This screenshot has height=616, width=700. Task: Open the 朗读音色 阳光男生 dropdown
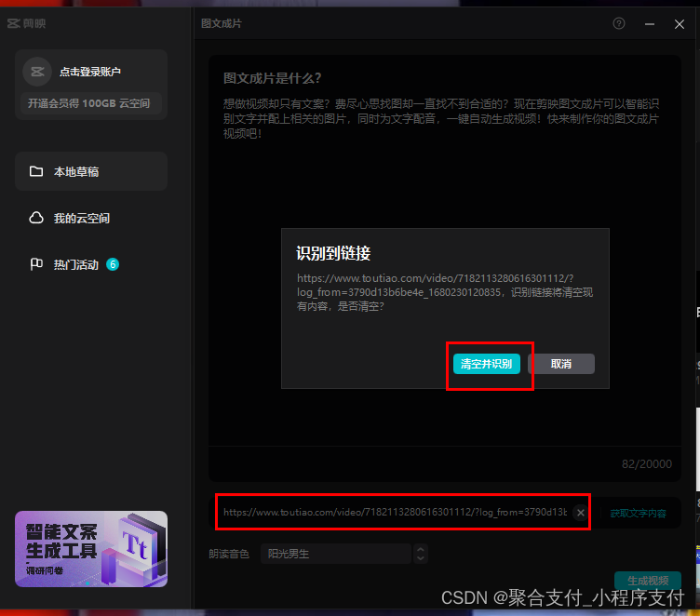point(336,554)
